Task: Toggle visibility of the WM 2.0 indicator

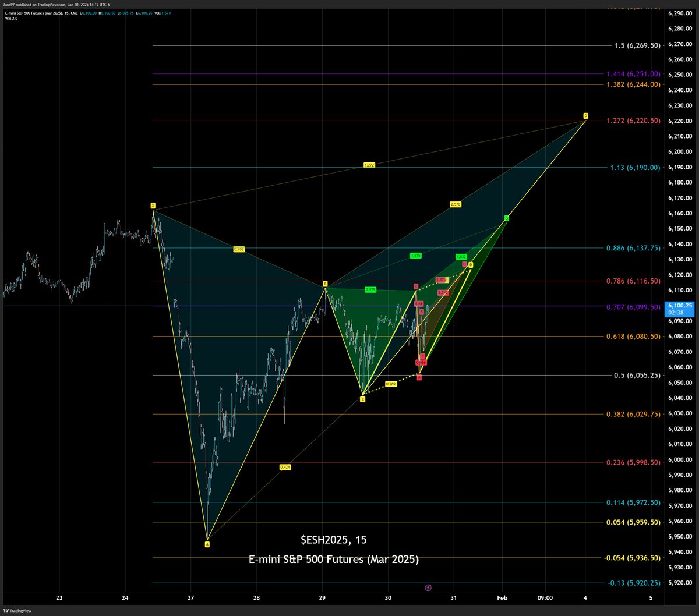Action: coord(10,18)
